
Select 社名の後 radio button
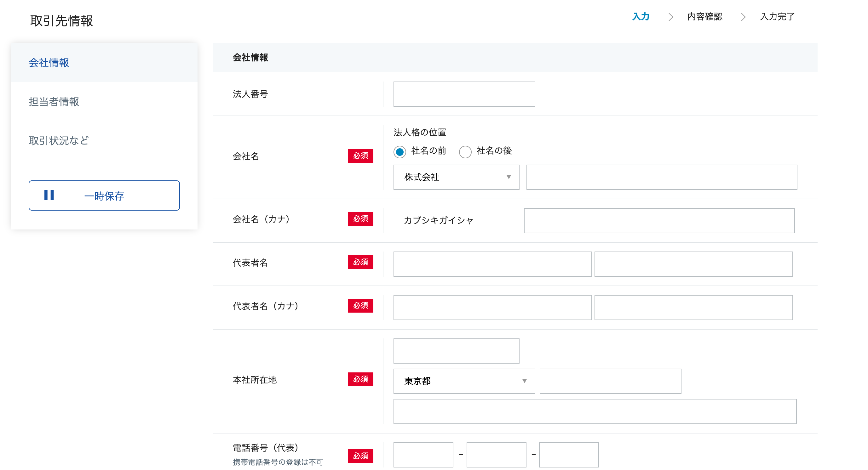point(465,151)
